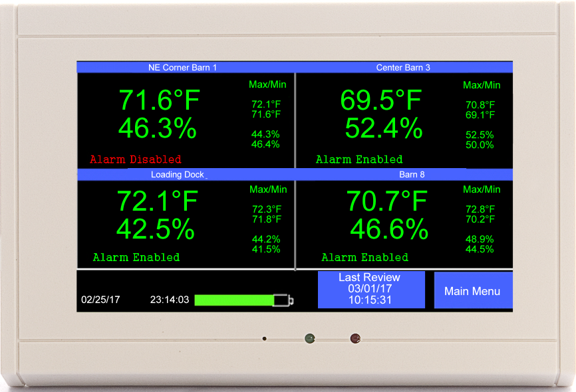The width and height of the screenshot is (576, 392).
Task: Disable the alarm for Center Barn 3
Action: click(x=359, y=159)
